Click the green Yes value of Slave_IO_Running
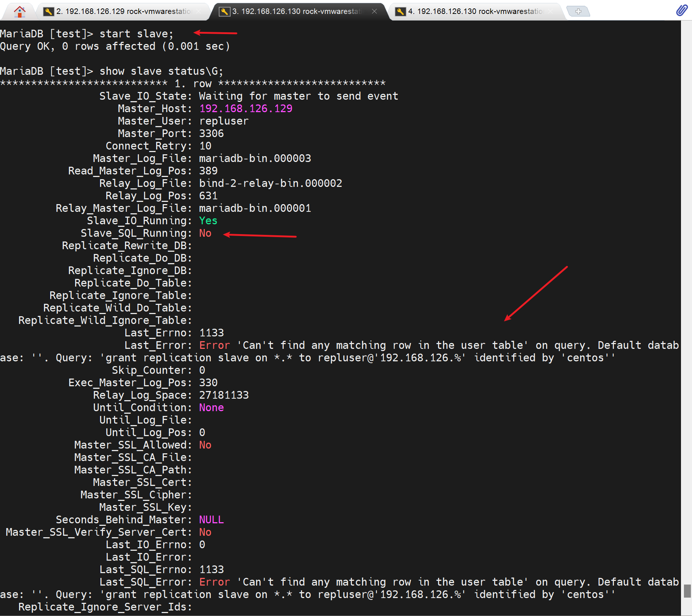The width and height of the screenshot is (692, 616). click(x=208, y=221)
